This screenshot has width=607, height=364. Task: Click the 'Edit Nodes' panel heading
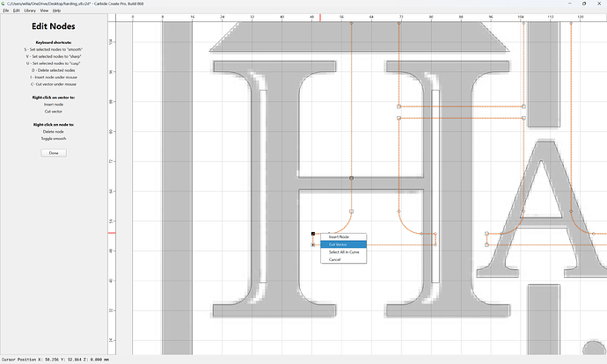tap(54, 26)
